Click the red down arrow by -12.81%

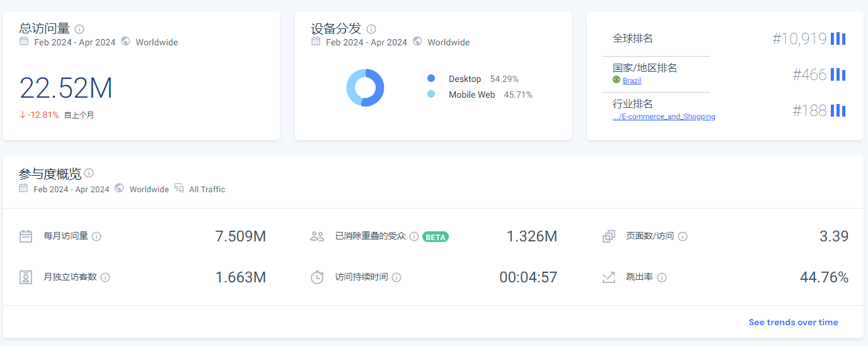23,115
